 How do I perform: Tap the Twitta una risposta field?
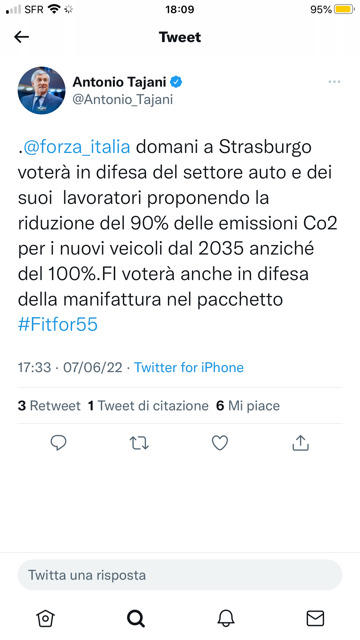pos(180,575)
